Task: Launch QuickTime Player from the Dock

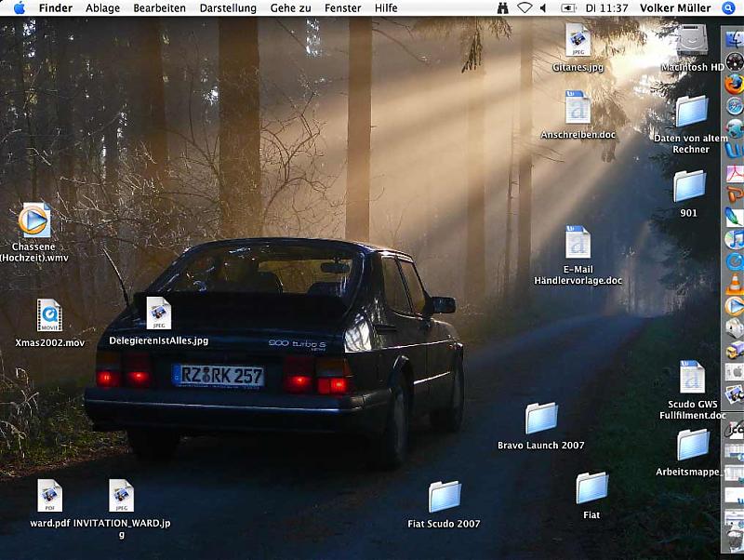Action: tap(735, 261)
